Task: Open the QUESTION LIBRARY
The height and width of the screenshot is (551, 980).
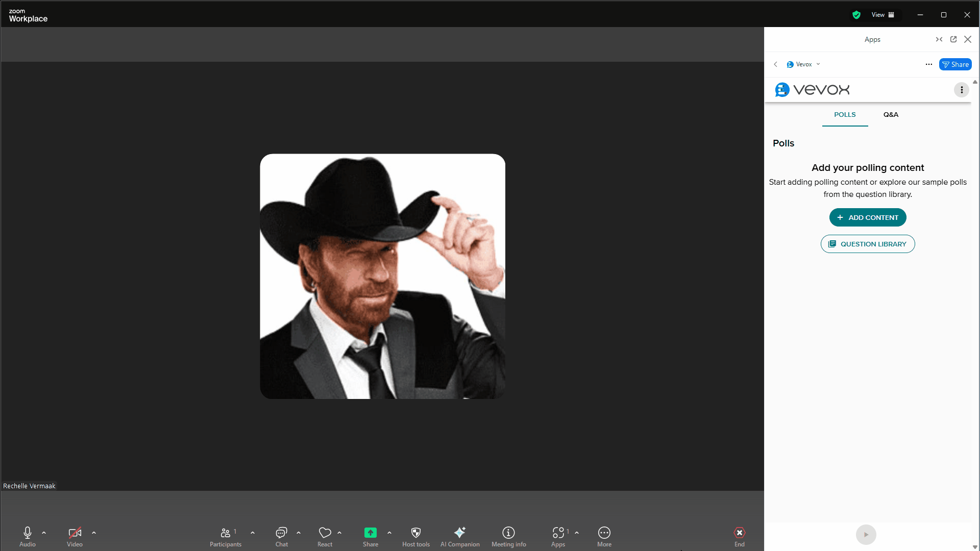Action: click(867, 244)
